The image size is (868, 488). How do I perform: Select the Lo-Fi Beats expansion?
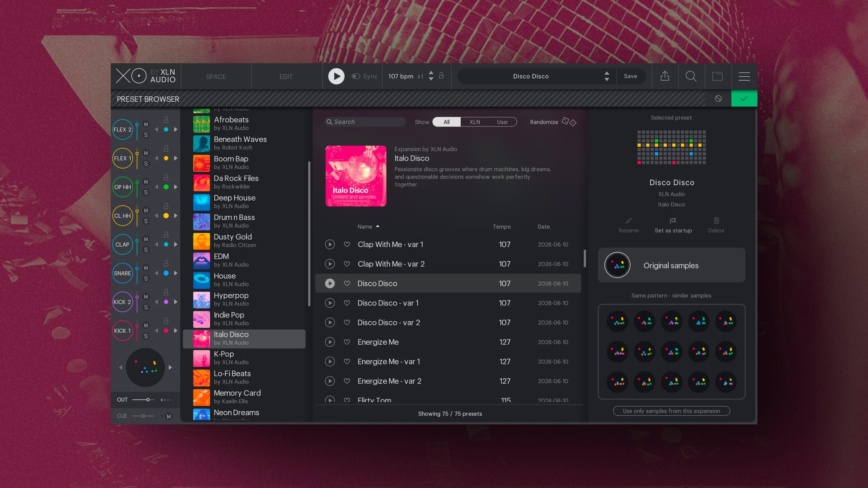[244, 378]
